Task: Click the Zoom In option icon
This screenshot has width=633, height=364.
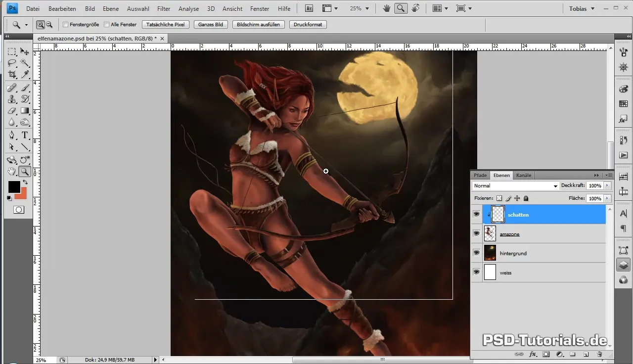Action: coord(41,24)
